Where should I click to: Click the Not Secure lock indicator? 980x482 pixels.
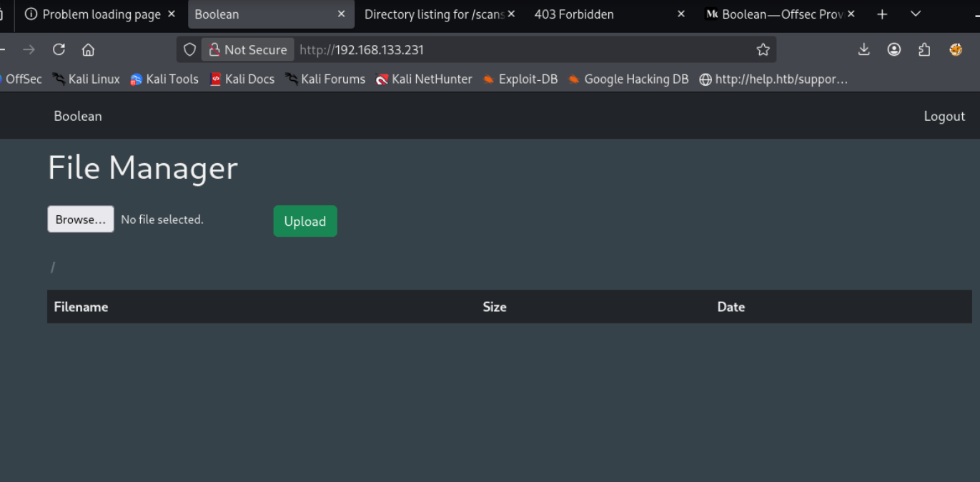[x=247, y=49]
